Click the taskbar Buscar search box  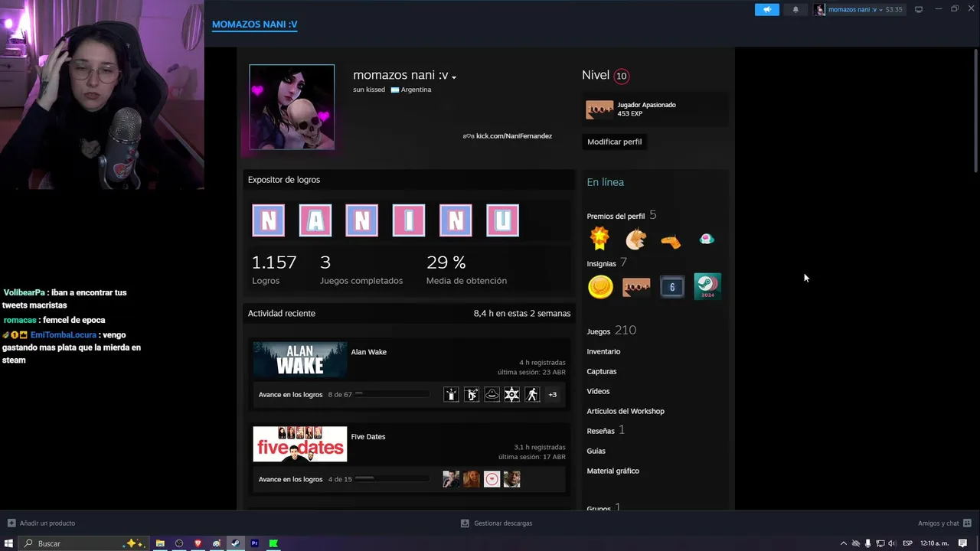[83, 543]
